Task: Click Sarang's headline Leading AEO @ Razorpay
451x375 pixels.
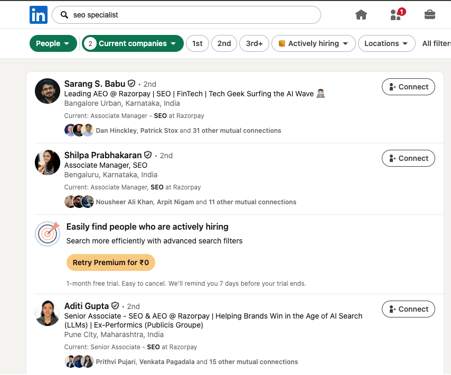Action: pyautogui.click(x=194, y=94)
